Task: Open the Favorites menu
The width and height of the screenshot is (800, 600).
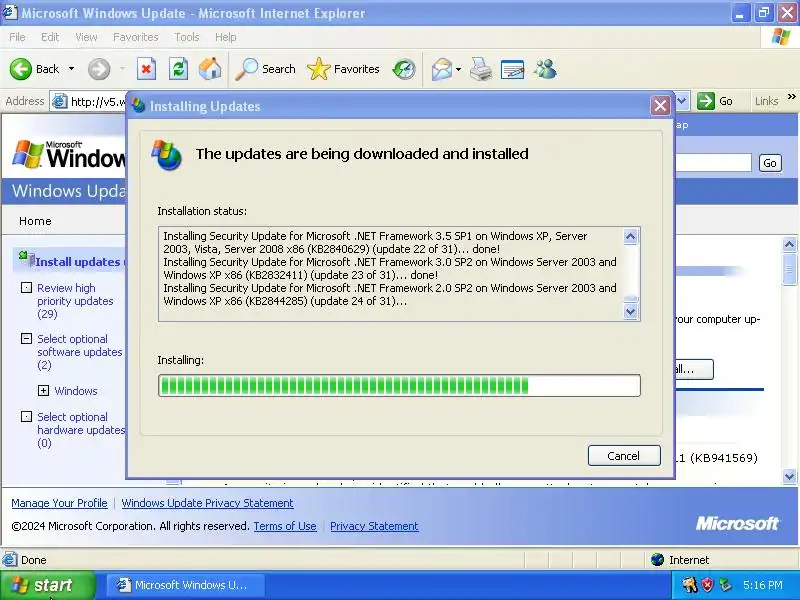Action: click(136, 37)
